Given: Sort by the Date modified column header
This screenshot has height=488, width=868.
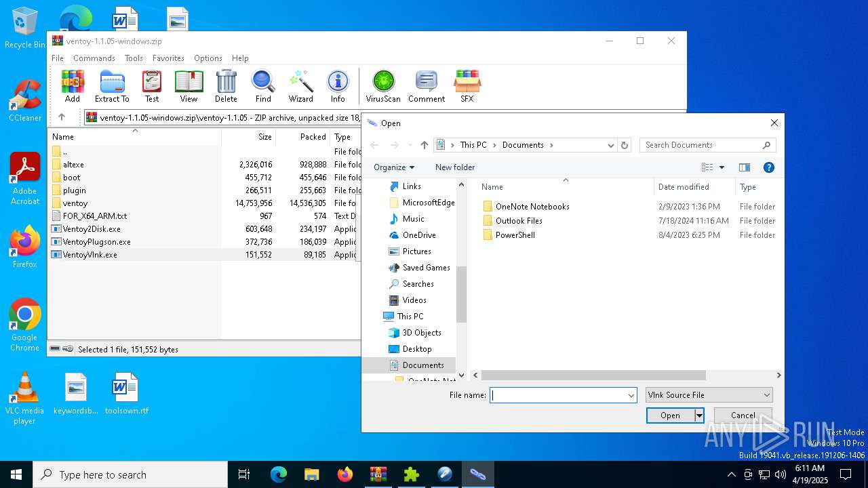Looking at the screenshot, I should (x=694, y=187).
